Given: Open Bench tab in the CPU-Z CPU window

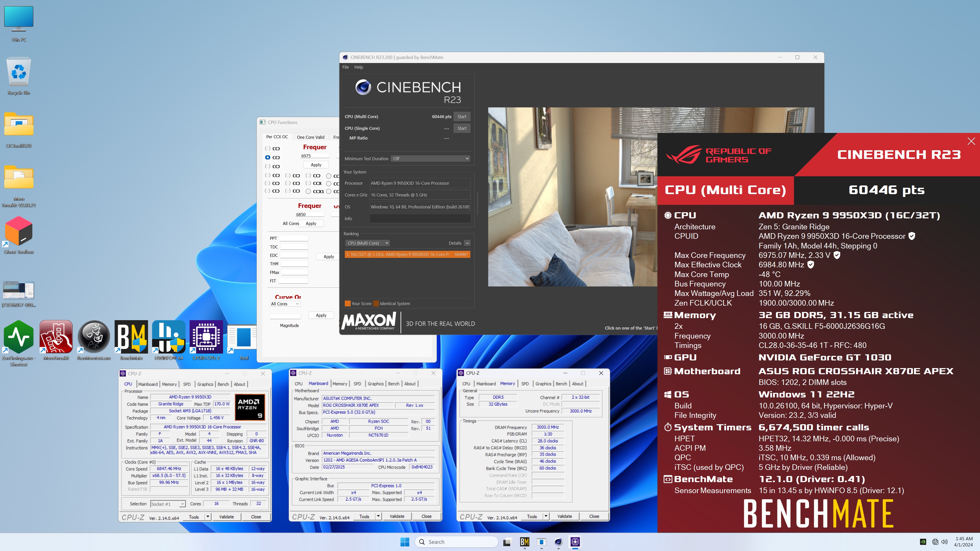Looking at the screenshot, I should click(x=223, y=384).
